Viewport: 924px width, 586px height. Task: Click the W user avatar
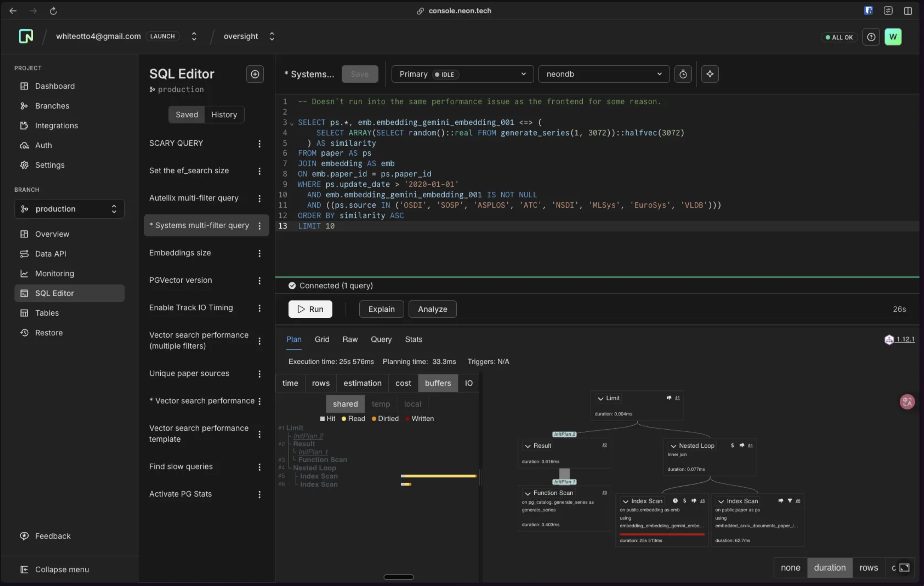893,37
